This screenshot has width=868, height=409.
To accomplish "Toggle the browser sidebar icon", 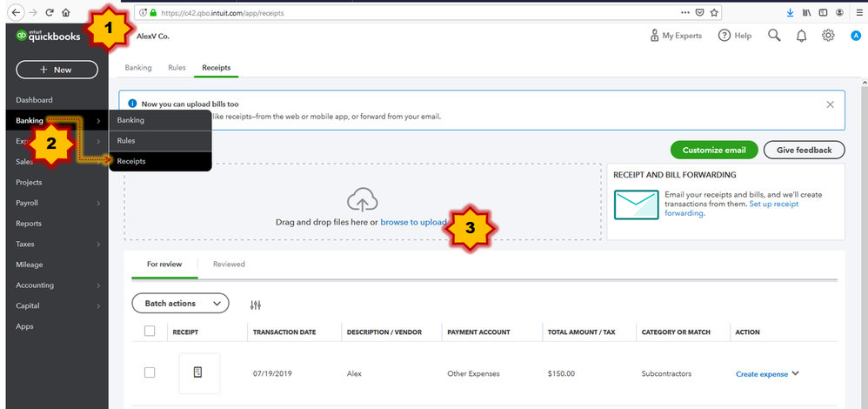I will (x=823, y=12).
